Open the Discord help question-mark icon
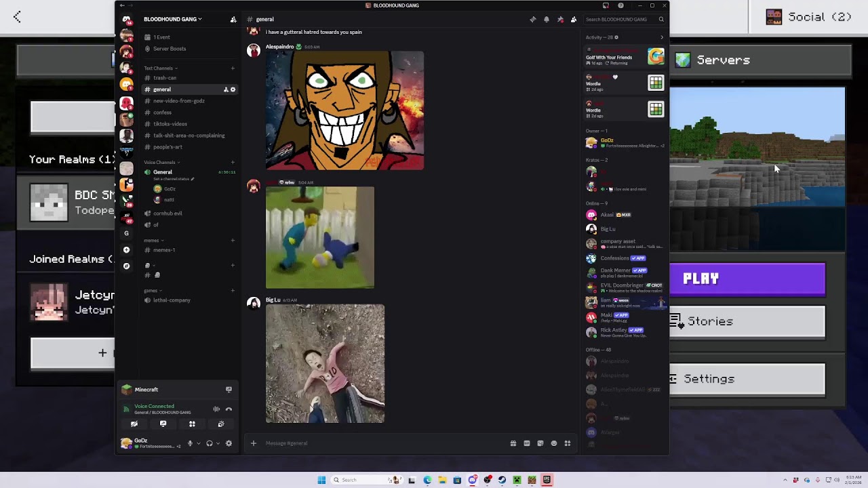868x488 pixels. tap(620, 5)
